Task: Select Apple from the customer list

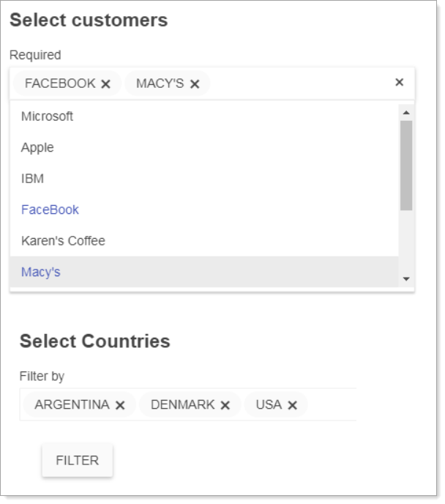Action: pyautogui.click(x=204, y=147)
